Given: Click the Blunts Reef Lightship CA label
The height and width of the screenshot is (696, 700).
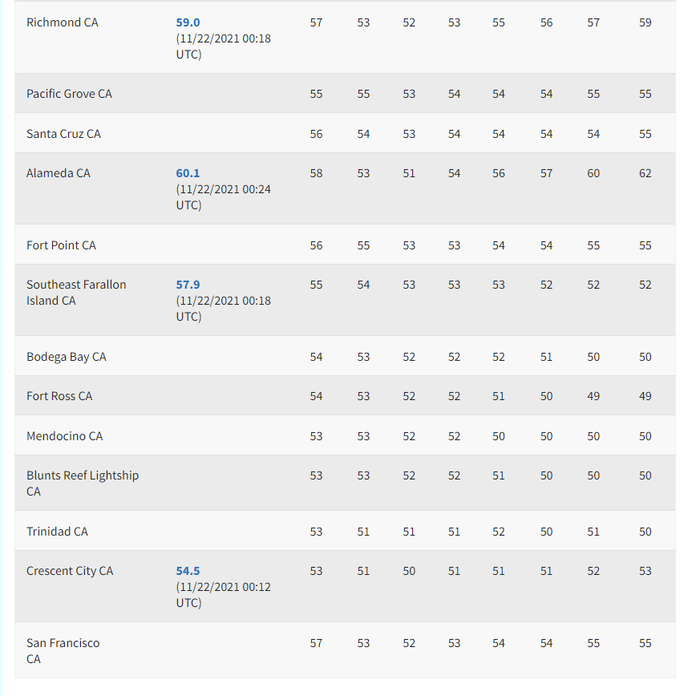Looking at the screenshot, I should coord(82,483).
